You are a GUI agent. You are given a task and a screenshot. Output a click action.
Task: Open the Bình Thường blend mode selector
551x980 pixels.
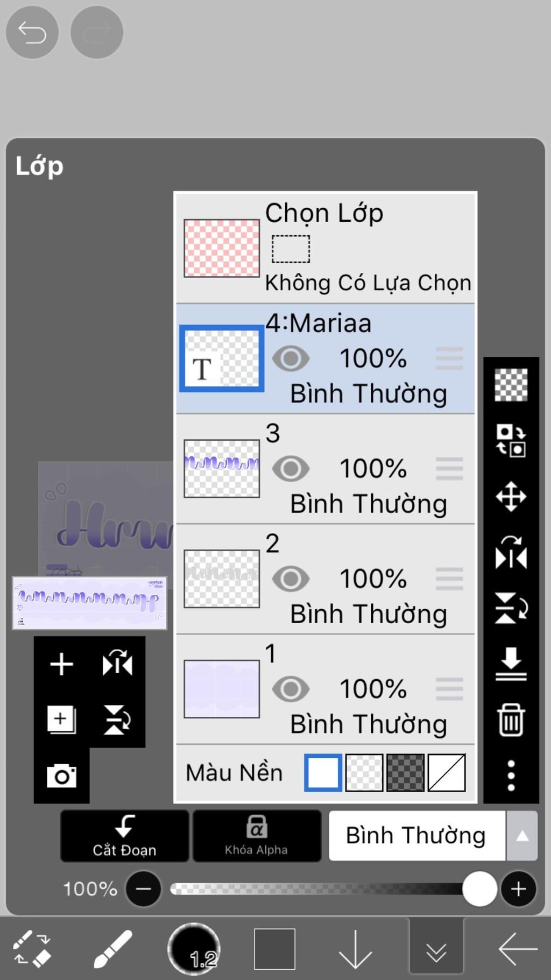[x=417, y=836]
